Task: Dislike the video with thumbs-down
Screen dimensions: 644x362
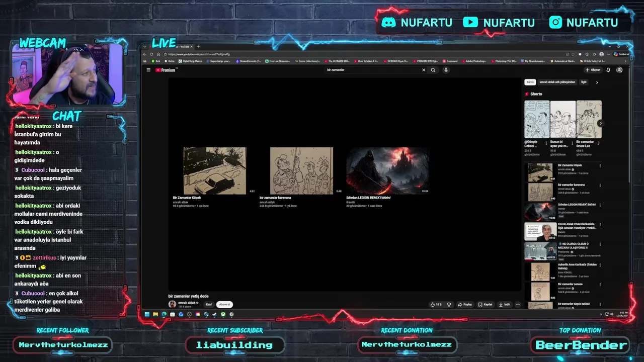Action: point(449,304)
